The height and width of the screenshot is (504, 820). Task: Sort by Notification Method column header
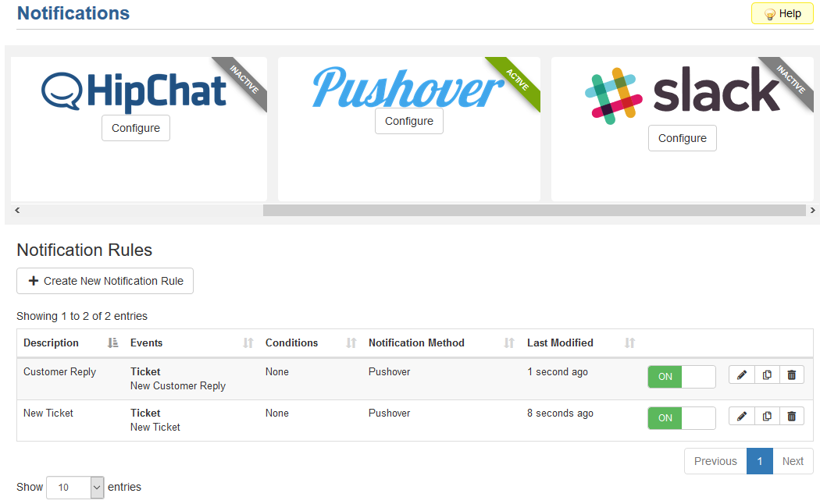(416, 343)
